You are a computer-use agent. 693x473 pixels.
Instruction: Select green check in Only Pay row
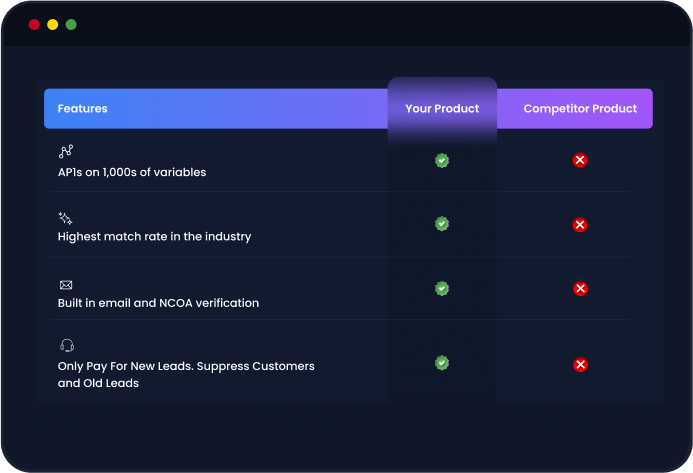[x=442, y=363]
